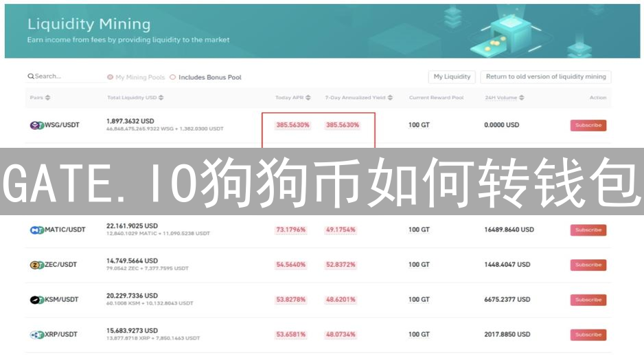Click the Current Reward Pool header

436,98
